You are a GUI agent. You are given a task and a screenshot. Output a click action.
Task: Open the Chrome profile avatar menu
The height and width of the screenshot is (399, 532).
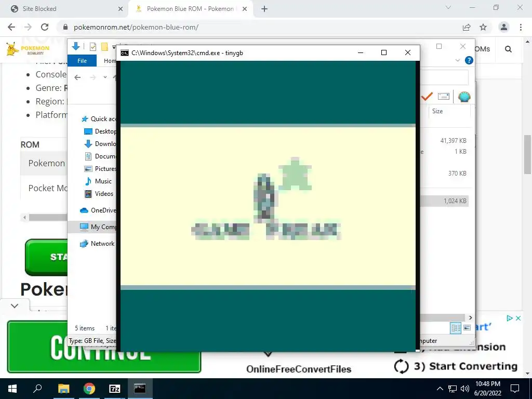tap(504, 27)
